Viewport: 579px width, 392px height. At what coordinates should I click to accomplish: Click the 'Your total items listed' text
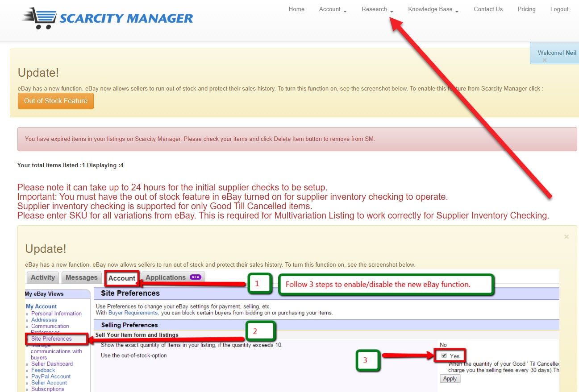pyautogui.click(x=70, y=165)
